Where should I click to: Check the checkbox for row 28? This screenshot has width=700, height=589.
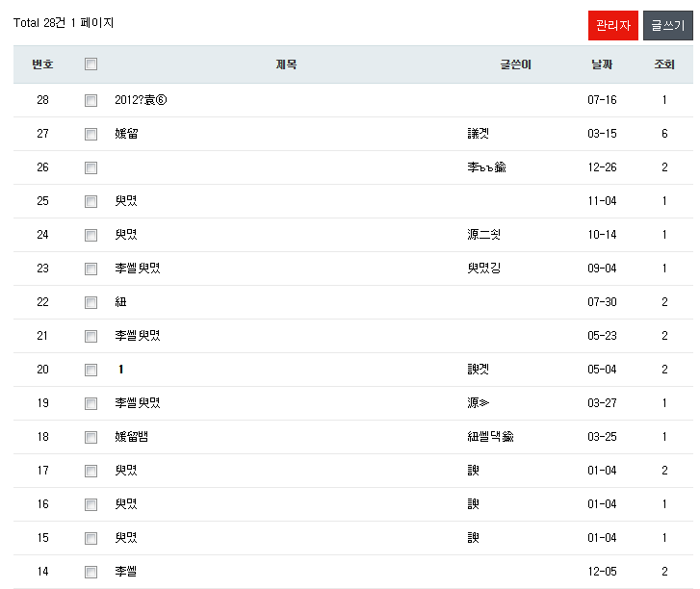pyautogui.click(x=91, y=100)
